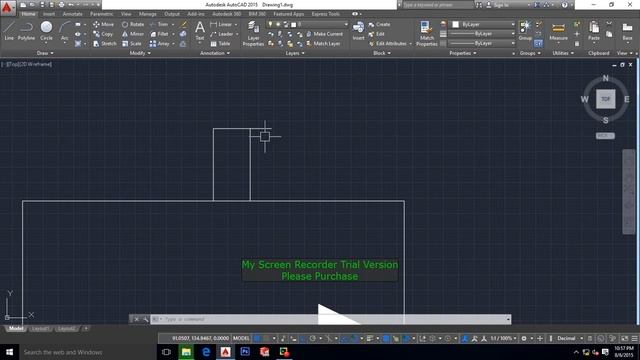Toggle lineweight display in status bar
This screenshot has height=360, width=640.
pyautogui.click(x=370, y=338)
